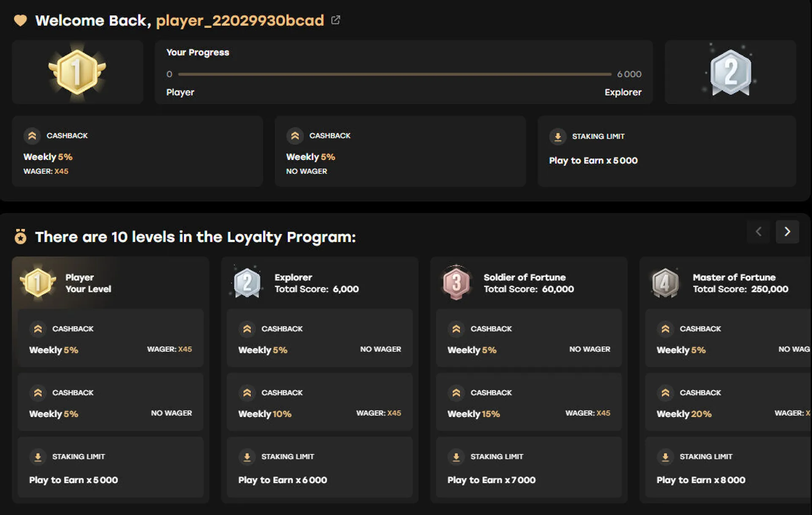Screen dimensions: 812x515
Task: Click the Cashback chevron icon in the Player card
Action: pyautogui.click(x=38, y=329)
